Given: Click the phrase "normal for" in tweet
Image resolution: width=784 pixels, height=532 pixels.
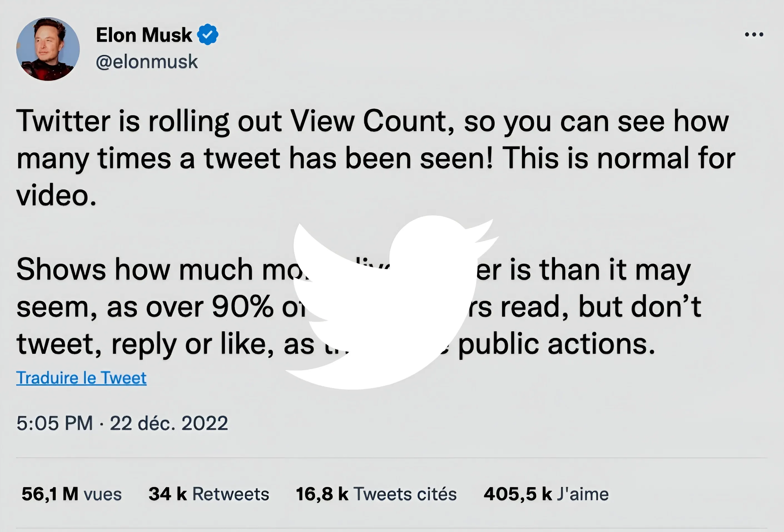Looking at the screenshot, I should (666, 158).
